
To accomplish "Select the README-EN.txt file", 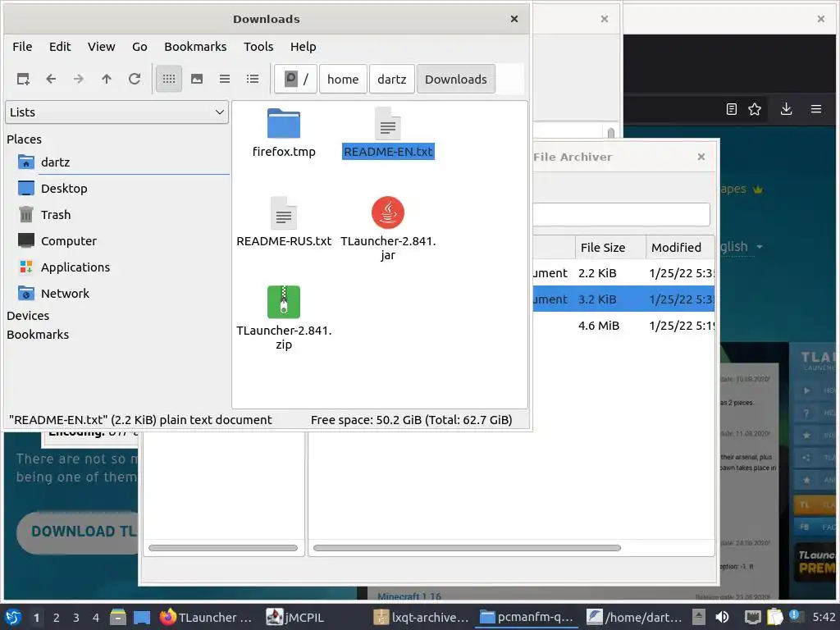I will click(388, 134).
